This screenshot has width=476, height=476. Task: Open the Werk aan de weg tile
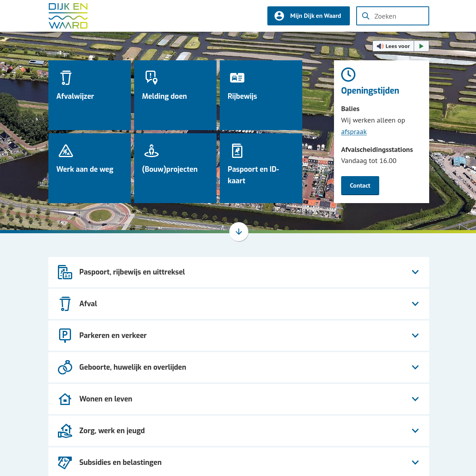(x=90, y=168)
